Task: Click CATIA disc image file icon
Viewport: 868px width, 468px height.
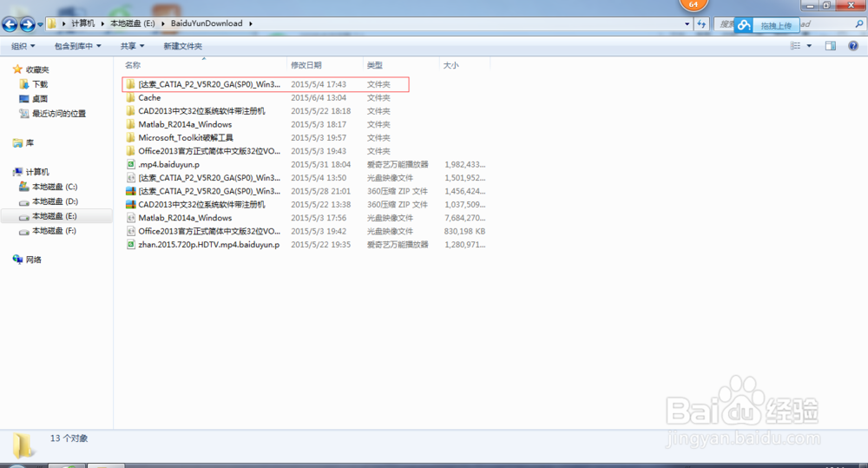Action: coord(131,178)
